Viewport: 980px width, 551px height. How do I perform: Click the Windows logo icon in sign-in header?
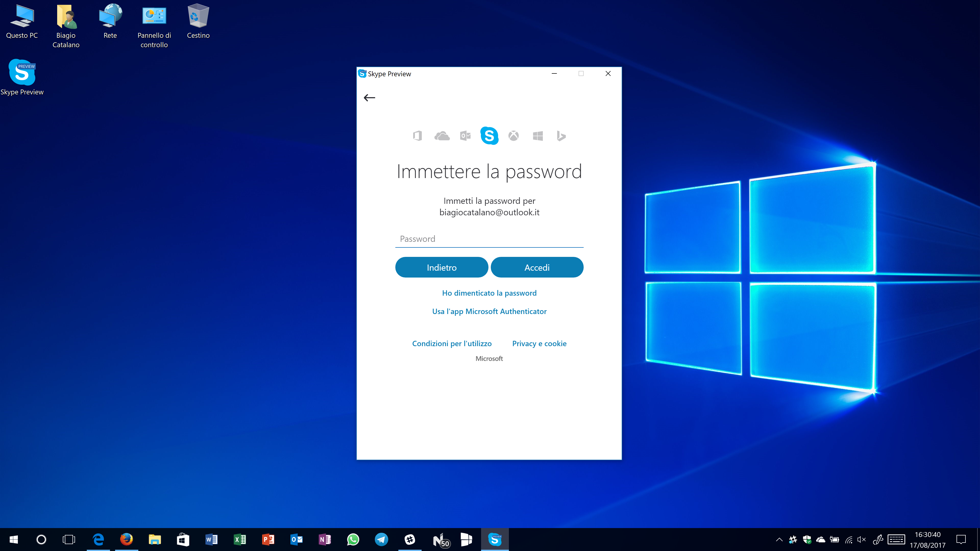point(538,136)
